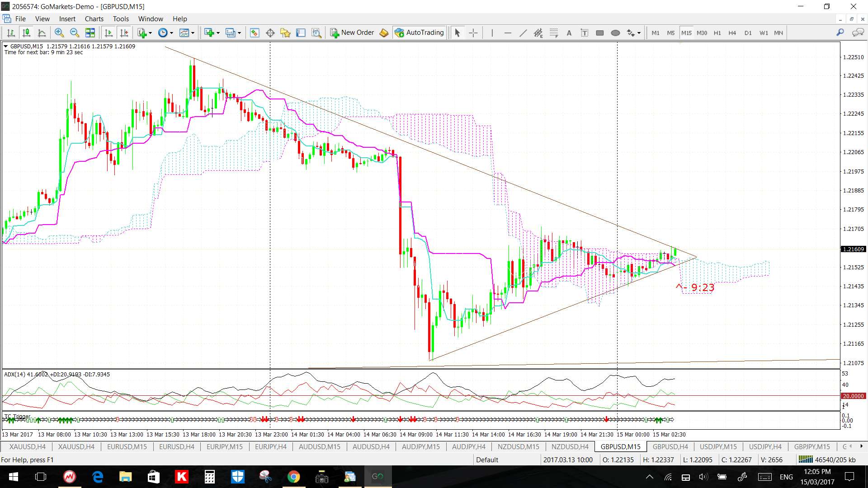The width and height of the screenshot is (868, 488).
Task: Select the text label tool
Action: [x=585, y=33]
